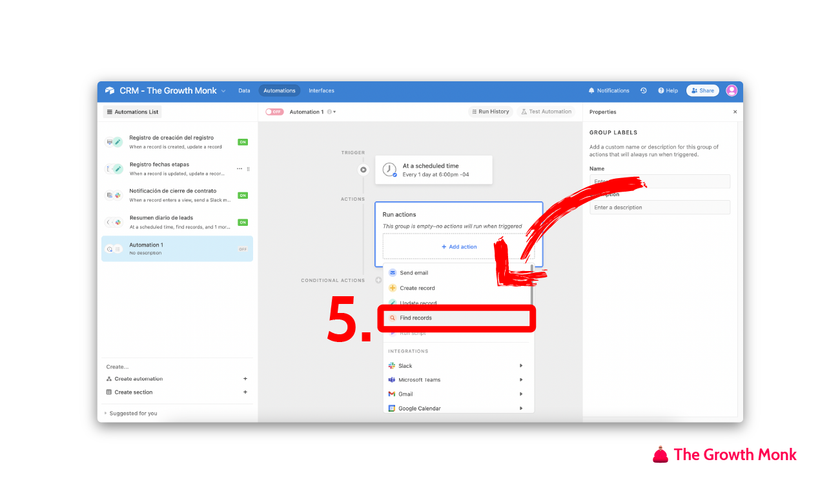Click the trigger play circle icon

pos(364,170)
